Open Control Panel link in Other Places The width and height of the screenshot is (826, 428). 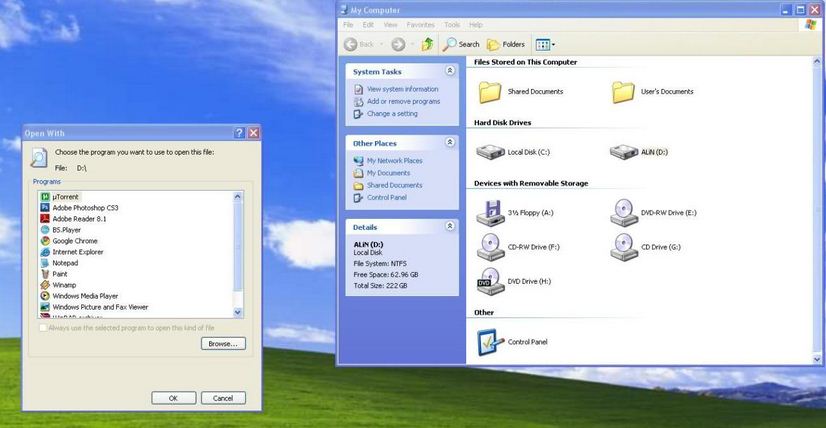point(387,198)
